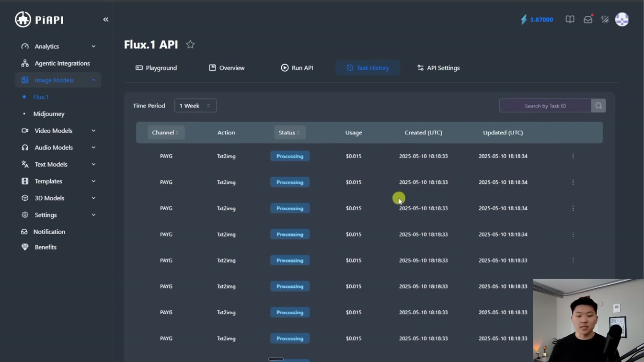
Task: Open the user avatar menu
Action: [x=622, y=20]
